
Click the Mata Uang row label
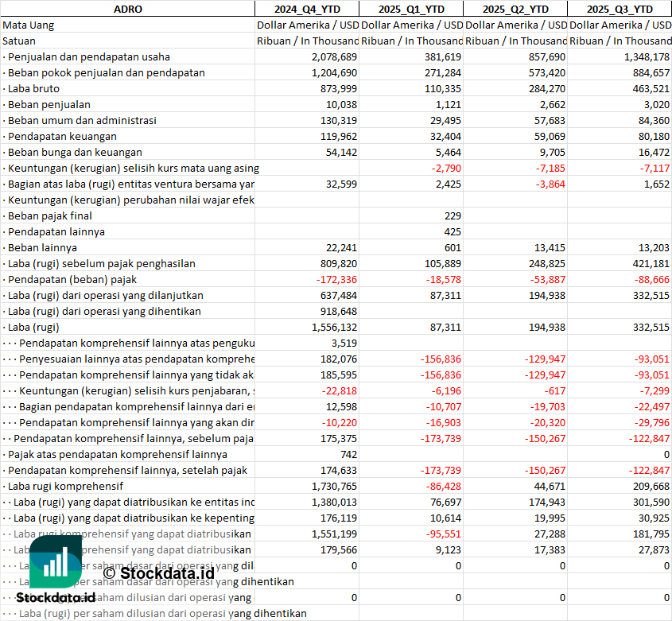[x=29, y=25]
